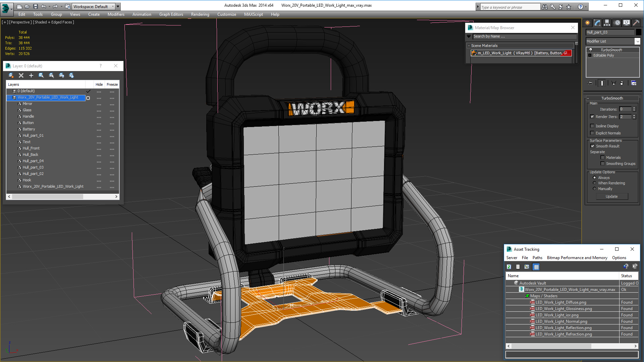
Task: Select the When Rendering update radio
Action: pyautogui.click(x=595, y=183)
